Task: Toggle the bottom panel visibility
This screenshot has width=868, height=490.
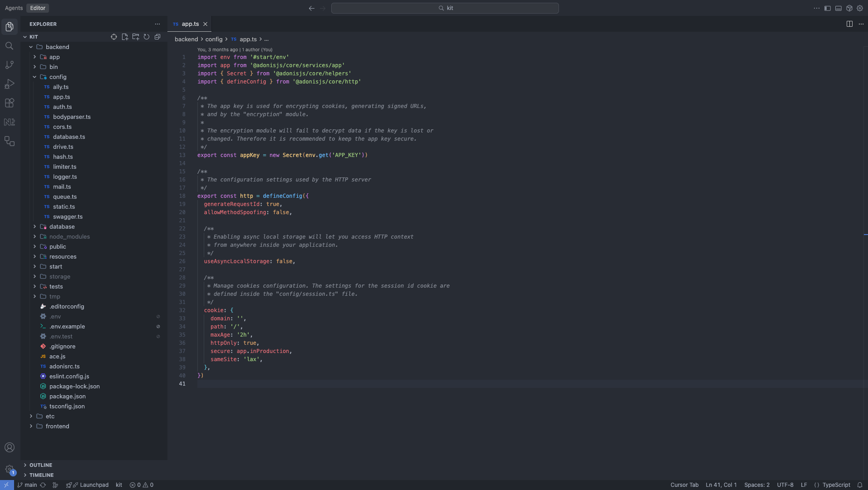Action: point(839,8)
